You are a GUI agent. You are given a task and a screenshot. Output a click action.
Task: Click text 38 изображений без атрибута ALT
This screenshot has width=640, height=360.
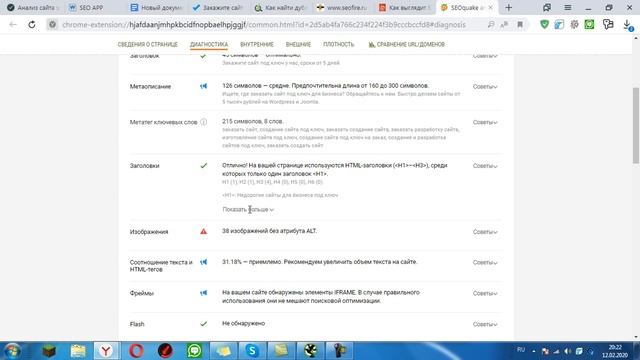pos(269,231)
